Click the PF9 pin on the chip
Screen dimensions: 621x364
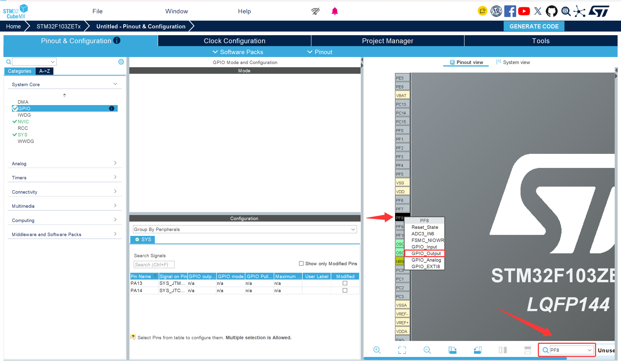pyautogui.click(x=399, y=226)
